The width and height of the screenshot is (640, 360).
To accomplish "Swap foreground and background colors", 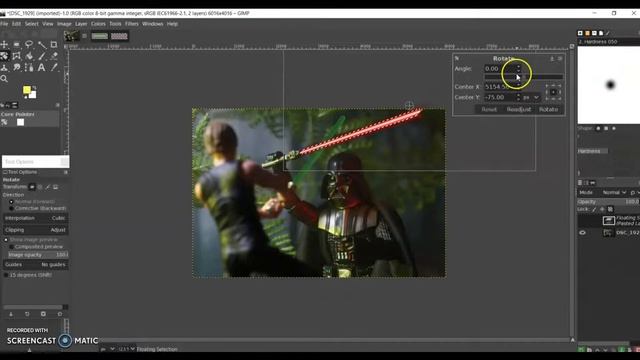I will coord(35,87).
